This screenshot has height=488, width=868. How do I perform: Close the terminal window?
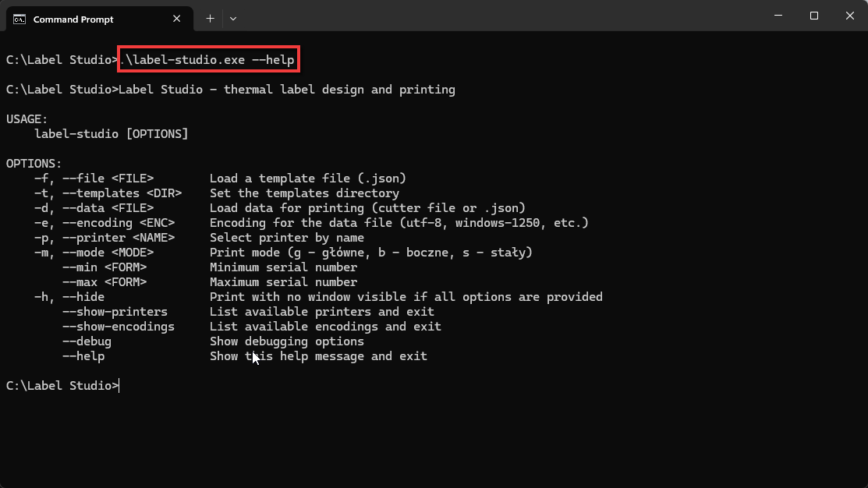(850, 16)
